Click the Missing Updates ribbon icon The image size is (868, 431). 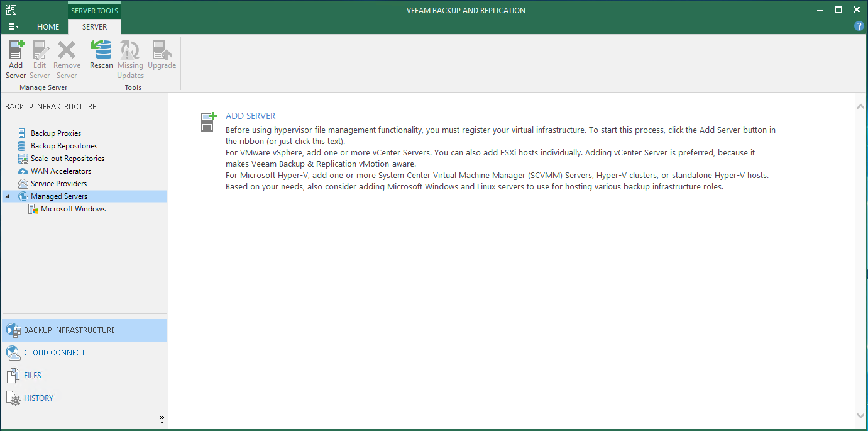click(130, 50)
